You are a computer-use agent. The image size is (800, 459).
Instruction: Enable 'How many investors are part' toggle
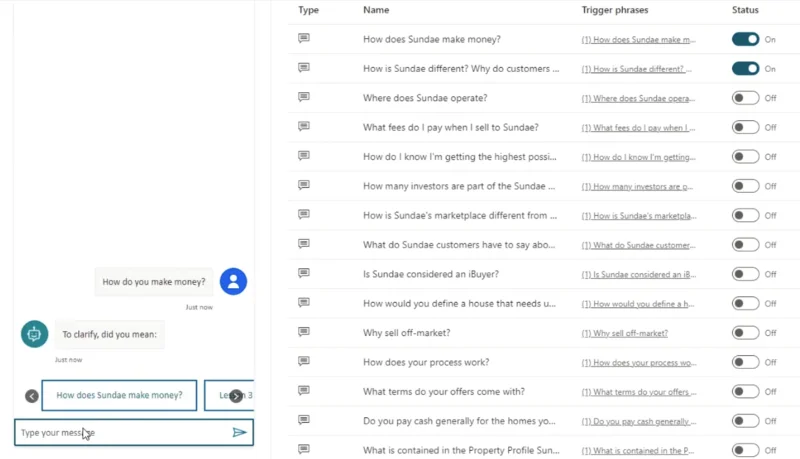[x=745, y=186]
